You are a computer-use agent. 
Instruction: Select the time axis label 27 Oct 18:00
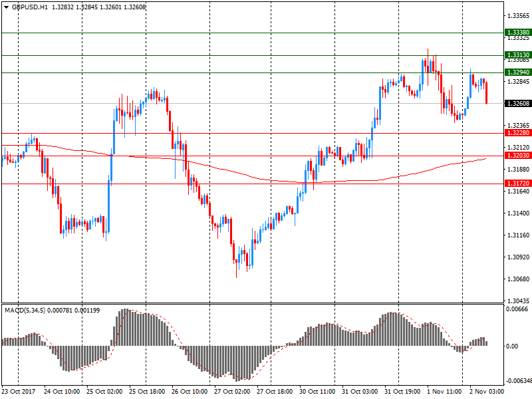[x=275, y=392]
